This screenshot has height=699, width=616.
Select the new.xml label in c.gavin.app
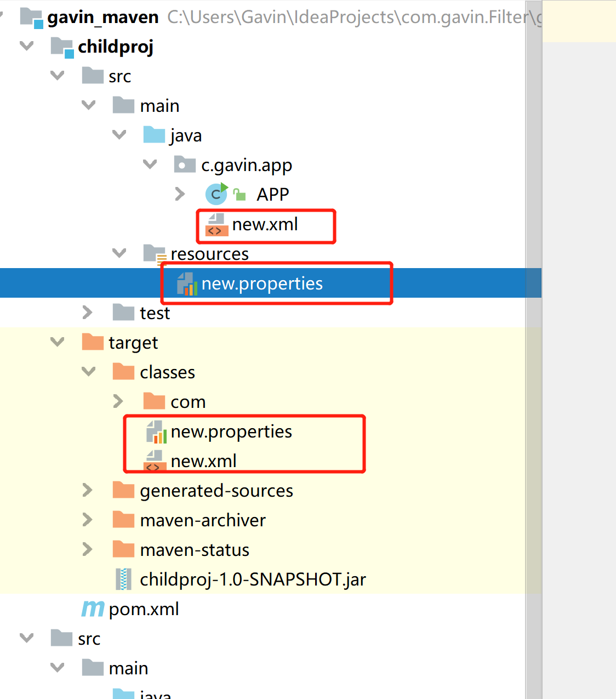(x=265, y=224)
